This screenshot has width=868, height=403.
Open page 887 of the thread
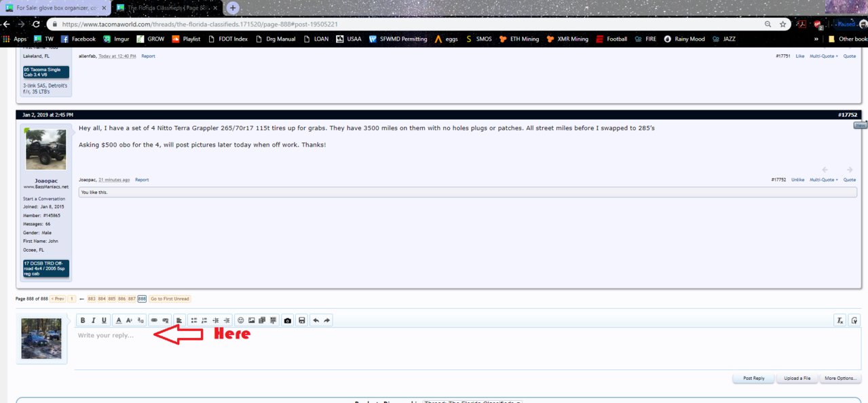click(x=132, y=299)
